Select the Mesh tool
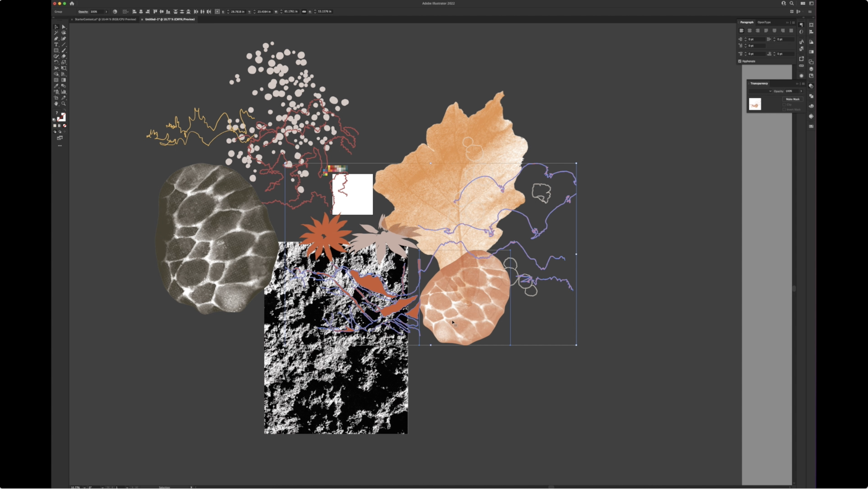Image resolution: width=868 pixels, height=489 pixels. (x=56, y=80)
